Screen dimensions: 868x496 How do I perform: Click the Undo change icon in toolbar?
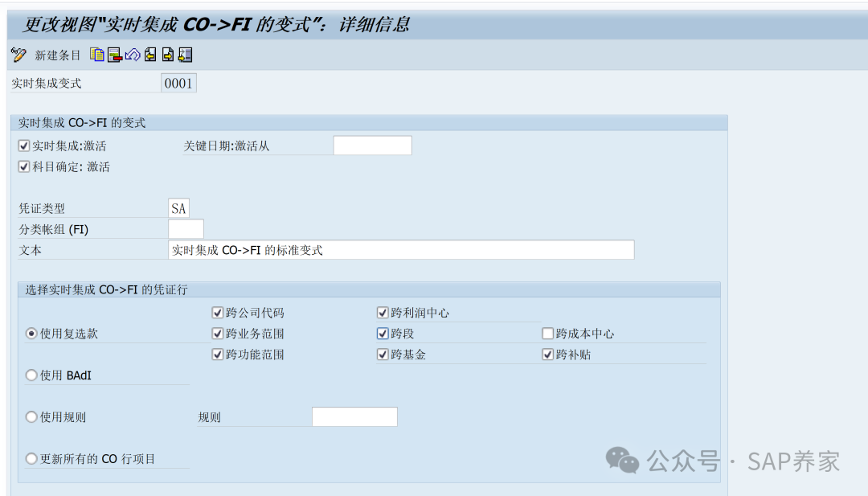[x=133, y=55]
